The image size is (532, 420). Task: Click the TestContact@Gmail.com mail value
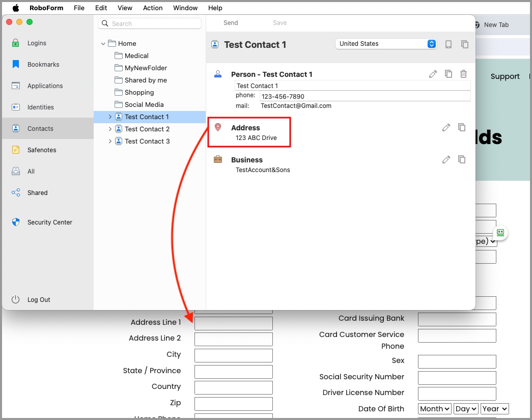pos(296,106)
